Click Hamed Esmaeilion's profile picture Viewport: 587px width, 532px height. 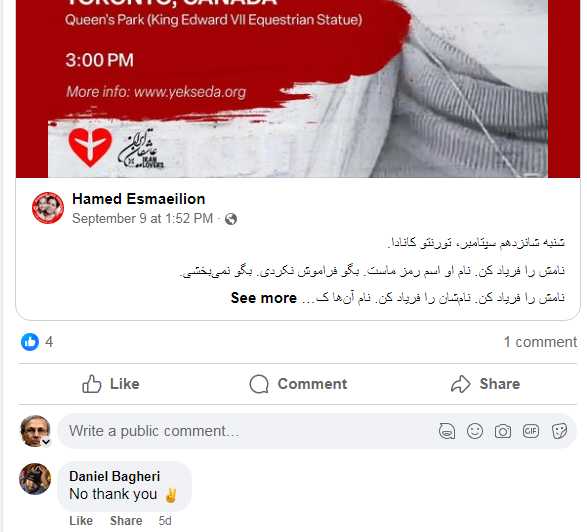tap(48, 208)
